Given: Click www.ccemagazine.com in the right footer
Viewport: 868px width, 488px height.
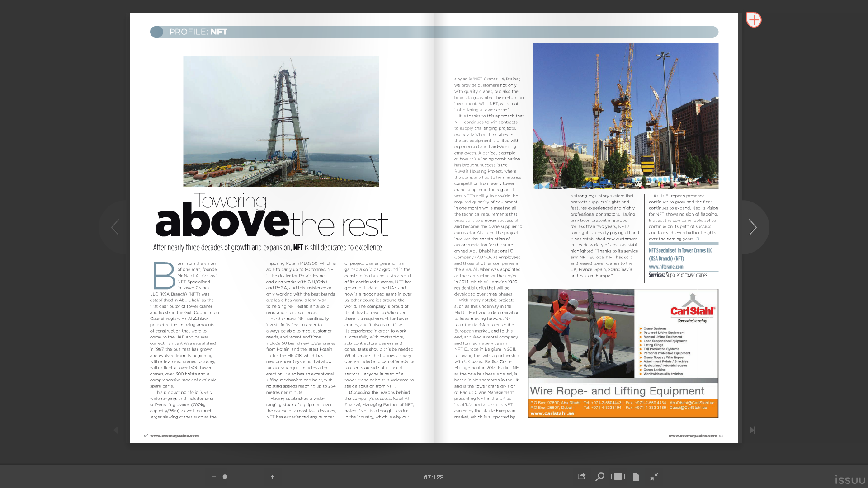Looking at the screenshot, I should pos(693,436).
